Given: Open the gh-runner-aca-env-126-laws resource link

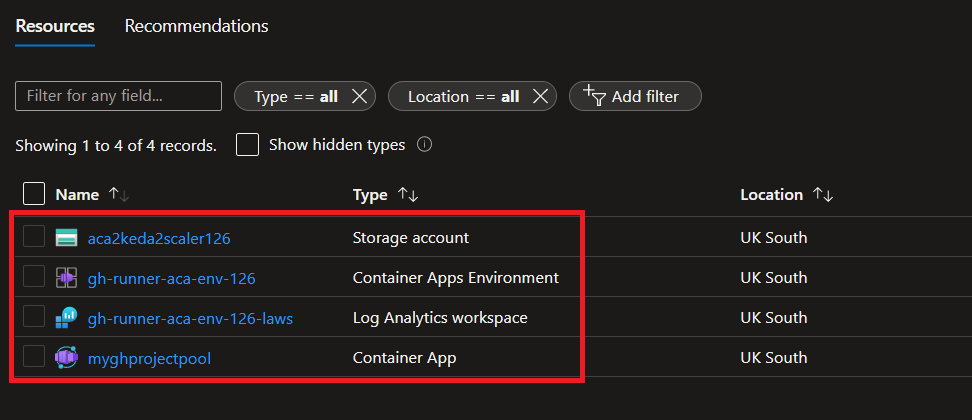Looking at the screenshot, I should tap(190, 318).
